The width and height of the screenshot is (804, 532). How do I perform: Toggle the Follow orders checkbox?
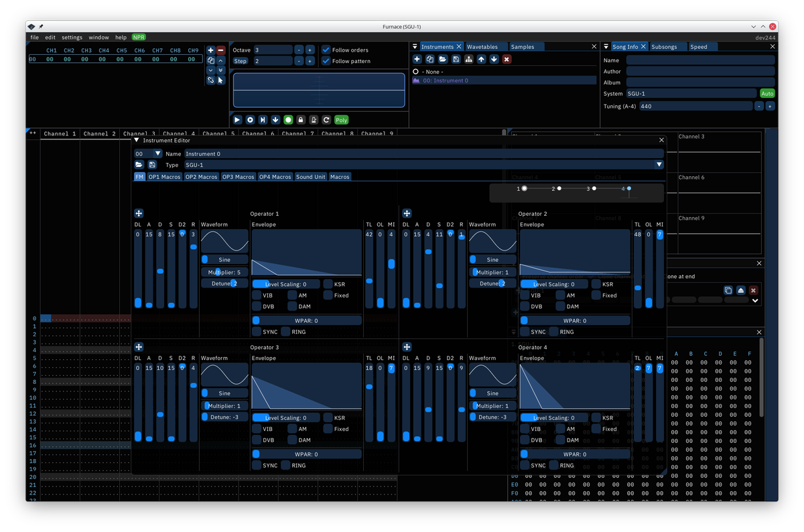click(x=326, y=50)
